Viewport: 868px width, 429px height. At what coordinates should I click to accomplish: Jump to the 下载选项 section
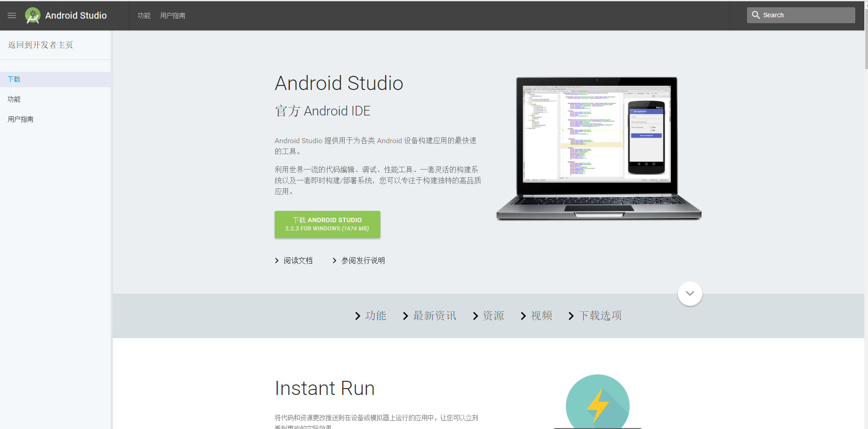(600, 315)
